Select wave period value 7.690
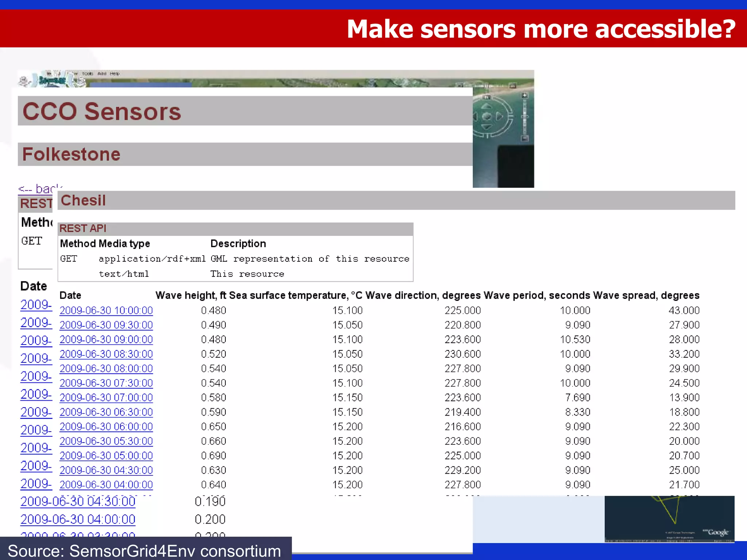This screenshot has width=747, height=560. click(x=578, y=397)
